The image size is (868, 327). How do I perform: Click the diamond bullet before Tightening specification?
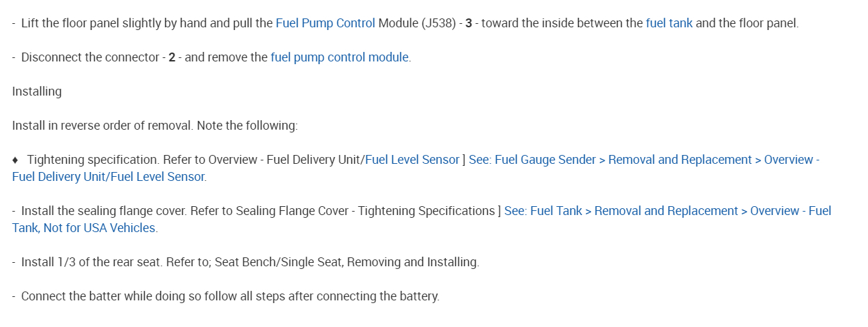pyautogui.click(x=16, y=160)
